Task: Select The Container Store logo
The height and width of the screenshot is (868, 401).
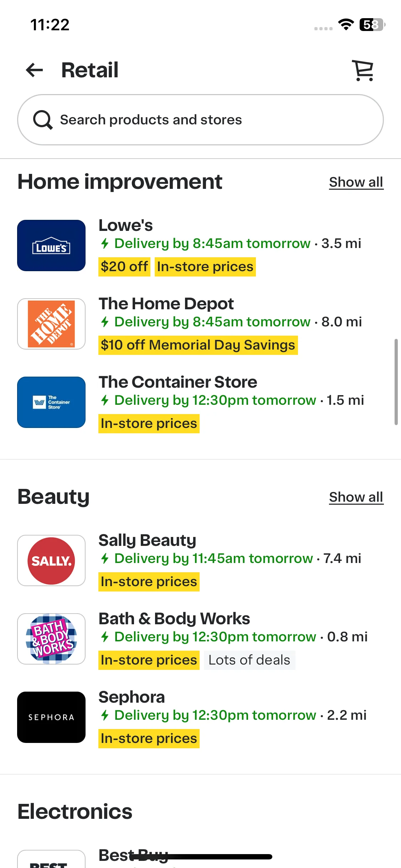Action: [51, 402]
